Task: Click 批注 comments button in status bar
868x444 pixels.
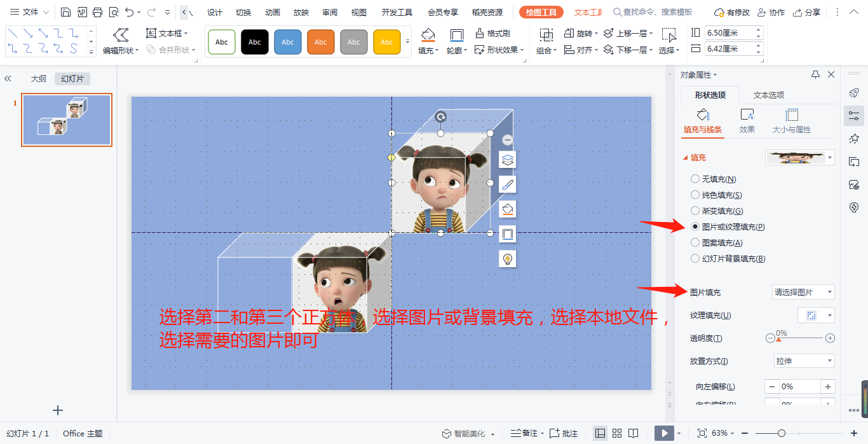Action: [x=564, y=433]
